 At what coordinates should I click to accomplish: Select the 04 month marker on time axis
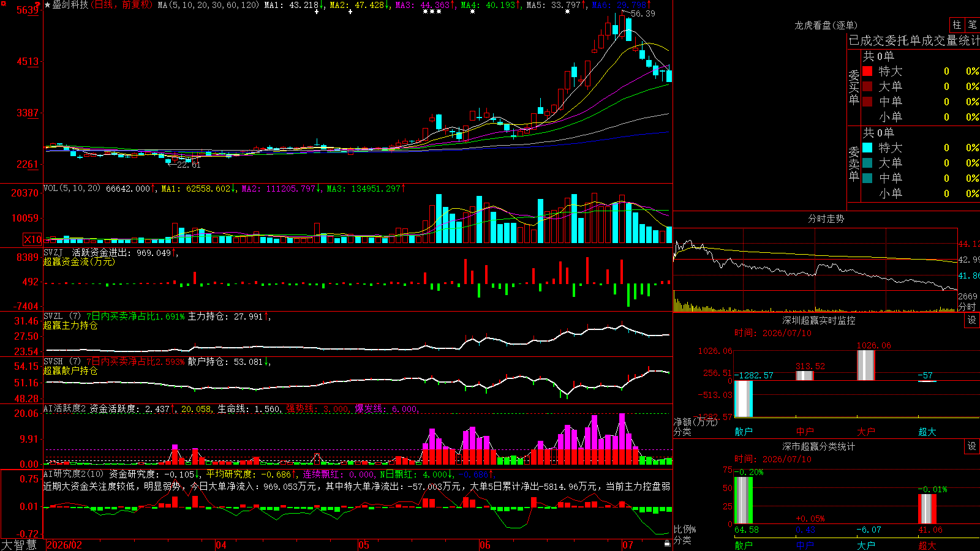point(221,545)
